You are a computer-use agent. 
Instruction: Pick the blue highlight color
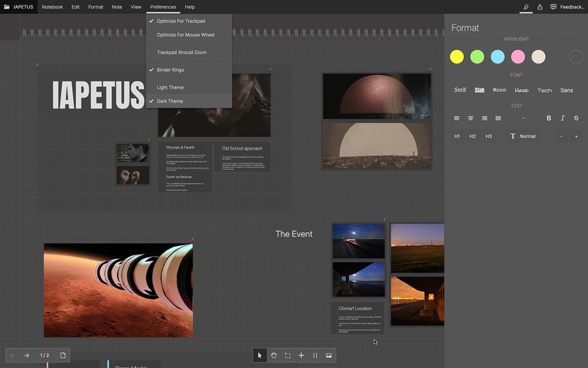tap(498, 57)
